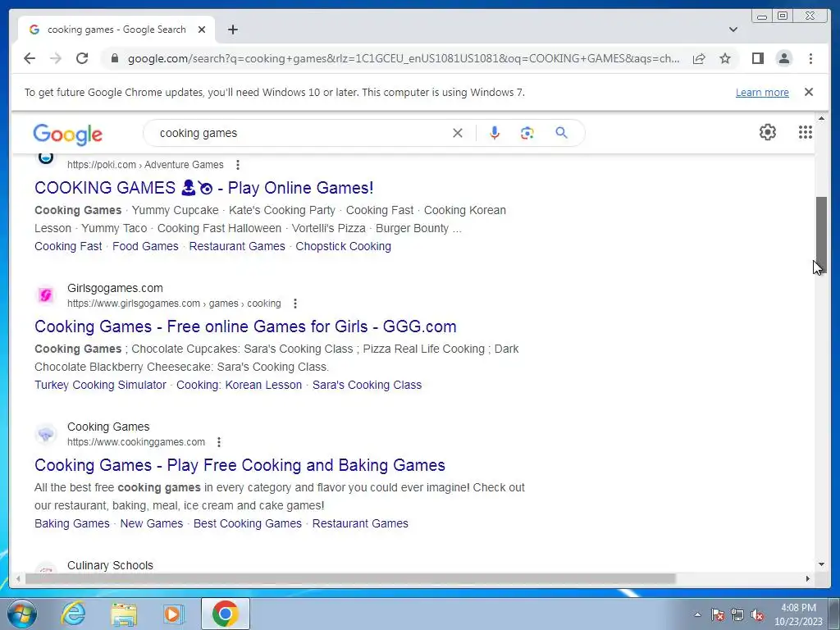Click the address bar URL
This screenshot has width=840, height=630.
[x=404, y=58]
